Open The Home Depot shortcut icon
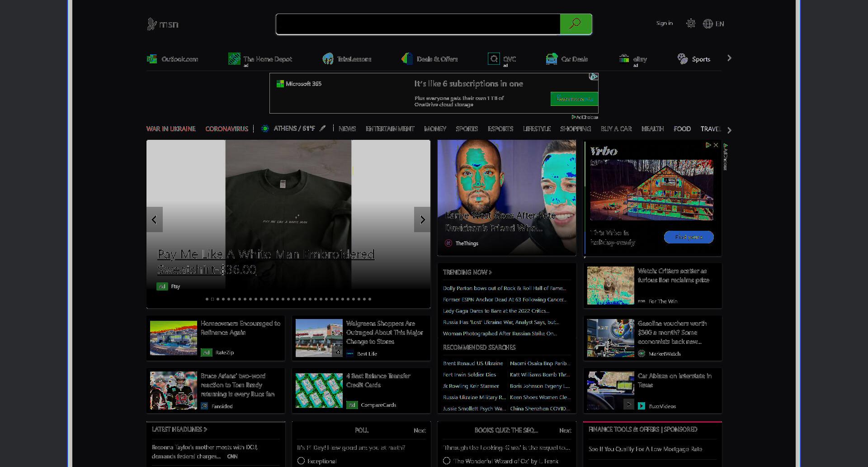 click(x=234, y=59)
